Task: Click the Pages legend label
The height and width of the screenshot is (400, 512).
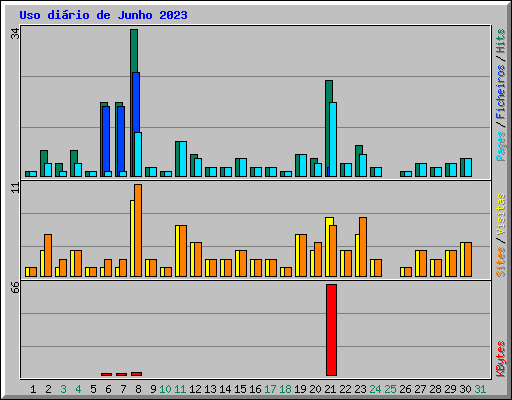Action: pos(500,146)
